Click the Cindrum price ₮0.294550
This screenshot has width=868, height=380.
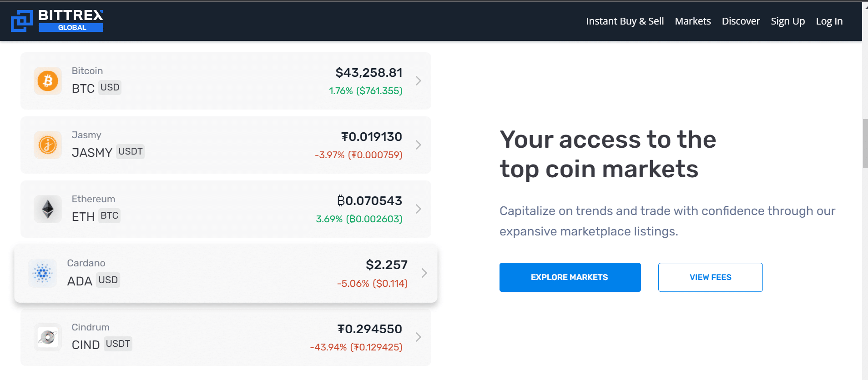(370, 329)
